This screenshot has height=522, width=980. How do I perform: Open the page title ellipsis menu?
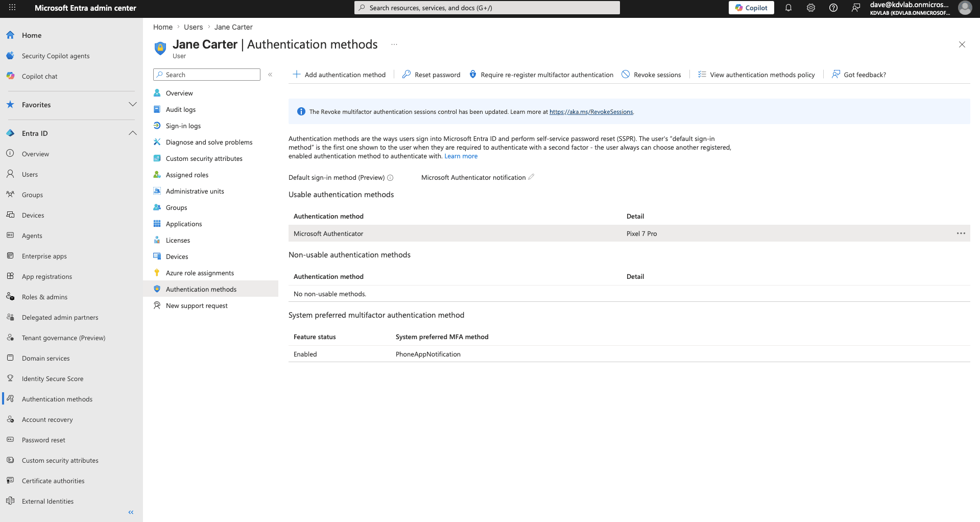394,44
